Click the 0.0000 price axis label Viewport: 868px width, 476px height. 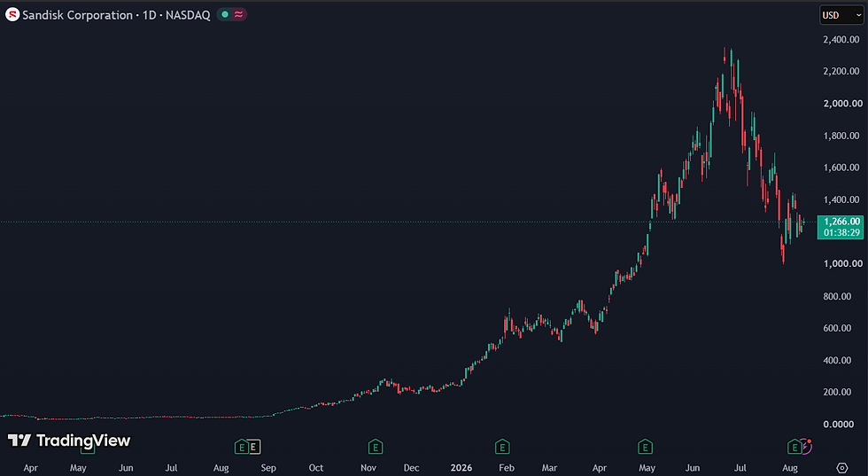[x=840, y=425]
